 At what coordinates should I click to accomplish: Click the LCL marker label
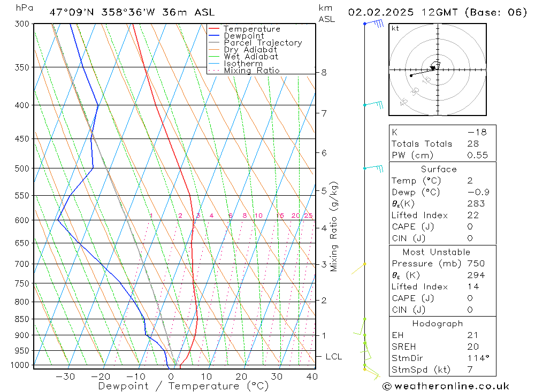click(x=334, y=357)
